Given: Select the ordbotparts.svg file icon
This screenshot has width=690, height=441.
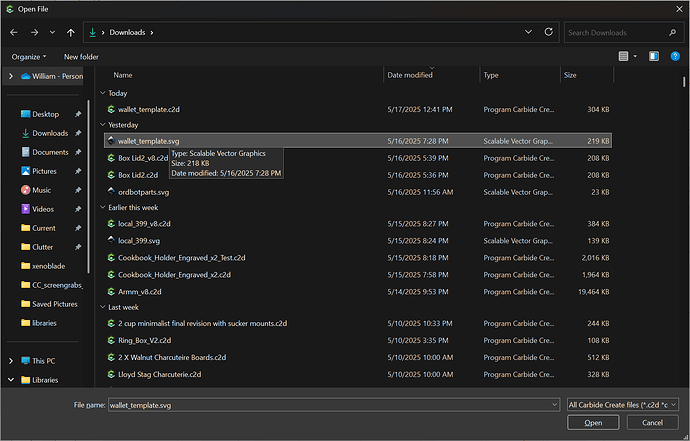Looking at the screenshot, I should pyautogui.click(x=111, y=191).
